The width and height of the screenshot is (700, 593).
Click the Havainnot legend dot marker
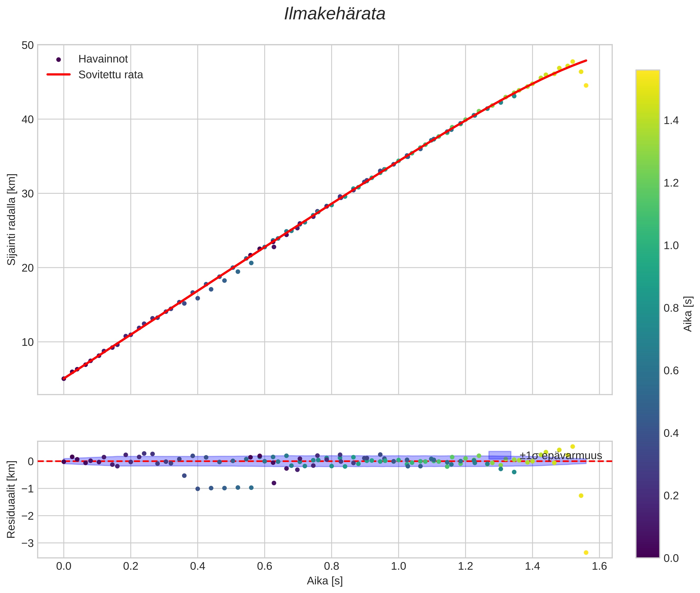pyautogui.click(x=59, y=59)
